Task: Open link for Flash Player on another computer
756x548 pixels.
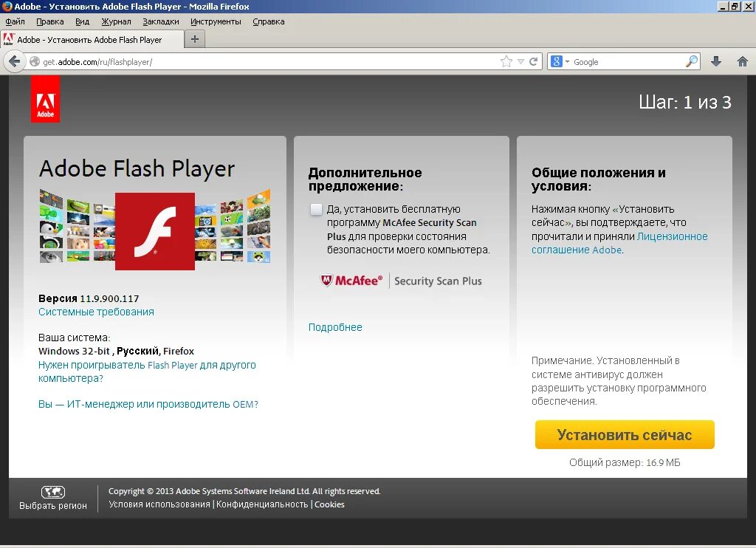Action: pyautogui.click(x=147, y=371)
